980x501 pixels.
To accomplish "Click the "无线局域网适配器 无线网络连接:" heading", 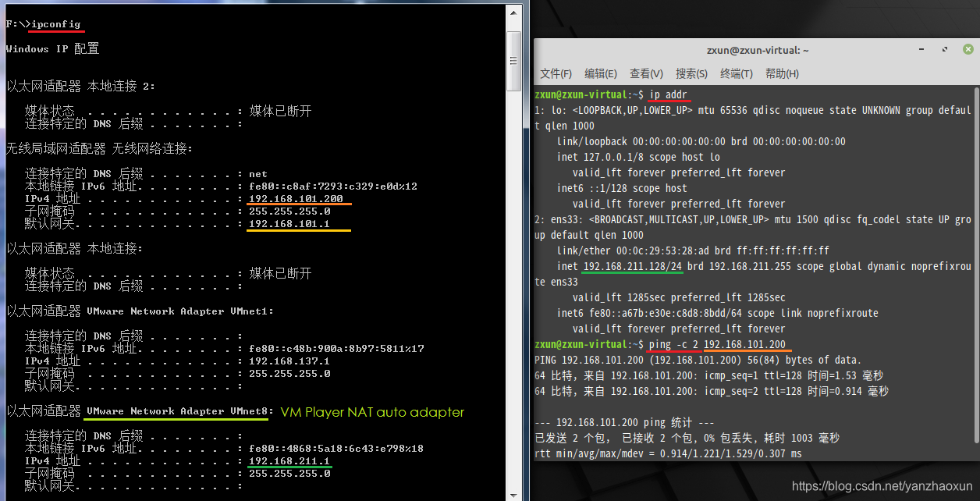I will click(99, 148).
